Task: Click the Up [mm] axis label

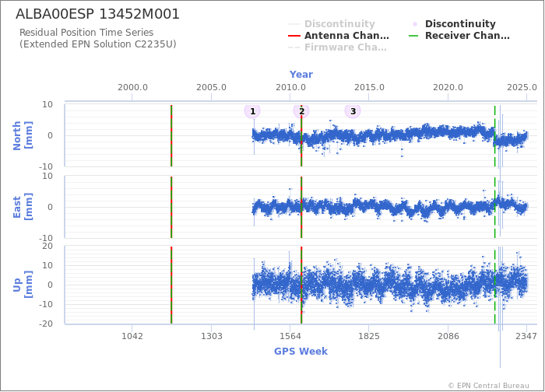Action: [23, 285]
